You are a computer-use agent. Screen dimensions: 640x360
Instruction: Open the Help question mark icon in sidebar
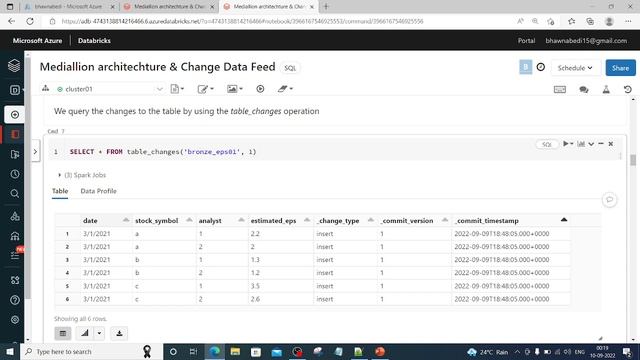(x=15, y=300)
